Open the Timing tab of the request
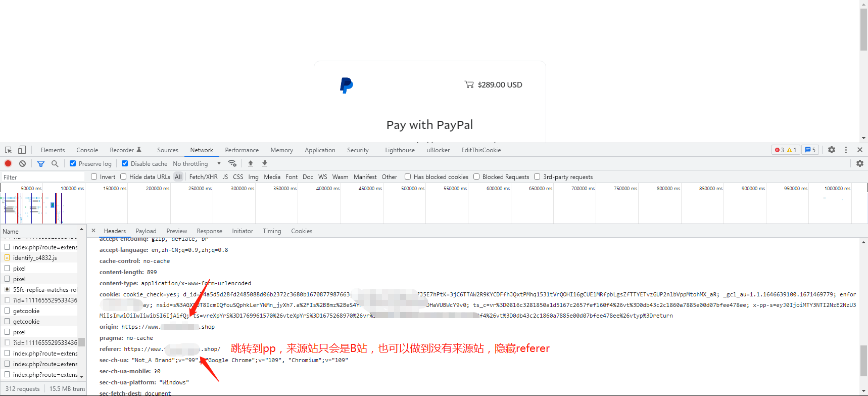Viewport: 868px width, 396px height. (x=272, y=231)
